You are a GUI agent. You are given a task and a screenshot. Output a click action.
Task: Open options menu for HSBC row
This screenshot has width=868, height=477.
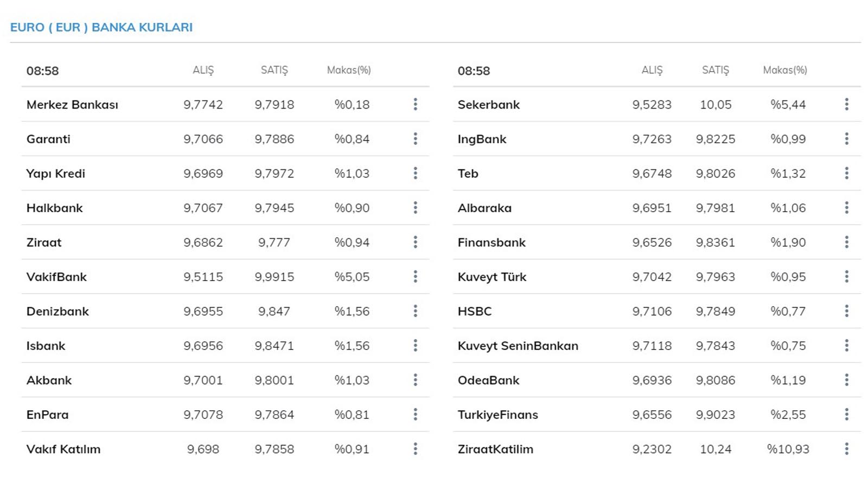coord(846,311)
